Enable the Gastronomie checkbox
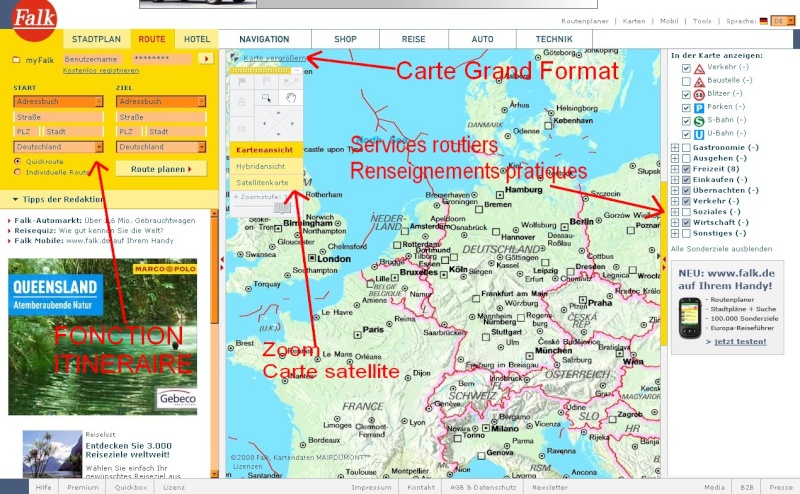Image resolution: width=800 pixels, height=494 pixels. [686, 147]
